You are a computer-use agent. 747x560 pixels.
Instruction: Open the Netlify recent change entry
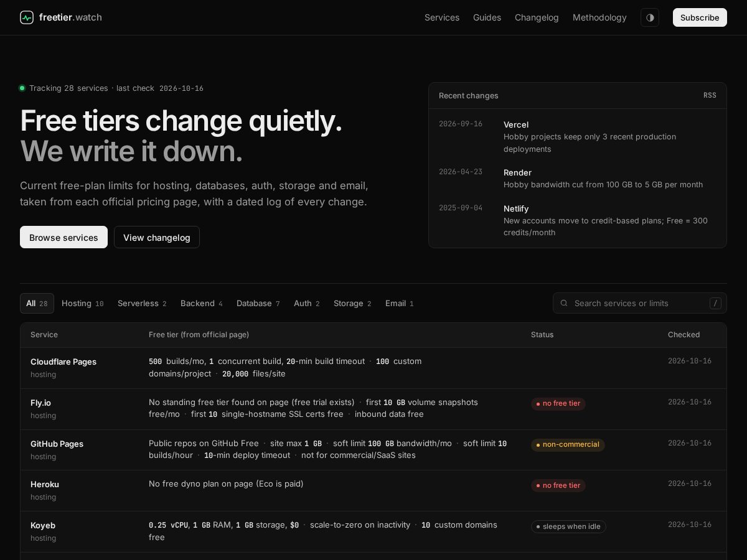pos(578,220)
